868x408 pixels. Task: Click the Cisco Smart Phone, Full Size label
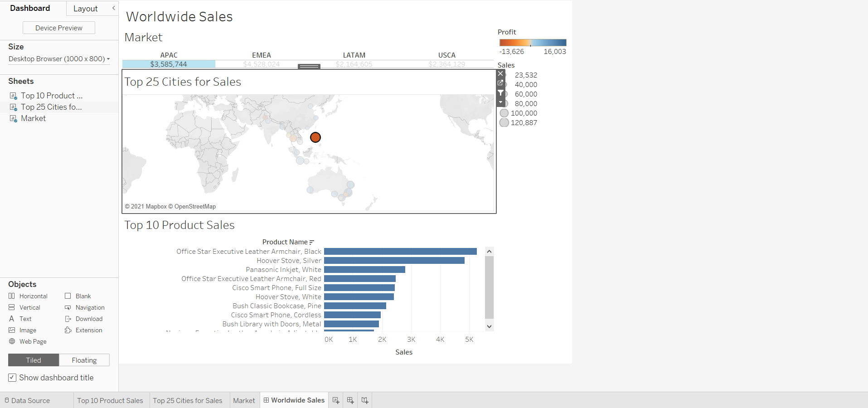pos(276,288)
